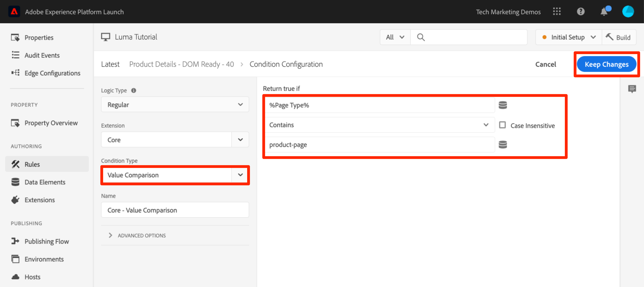Click the user avatar in top bar
644x287 pixels.
click(628, 11)
